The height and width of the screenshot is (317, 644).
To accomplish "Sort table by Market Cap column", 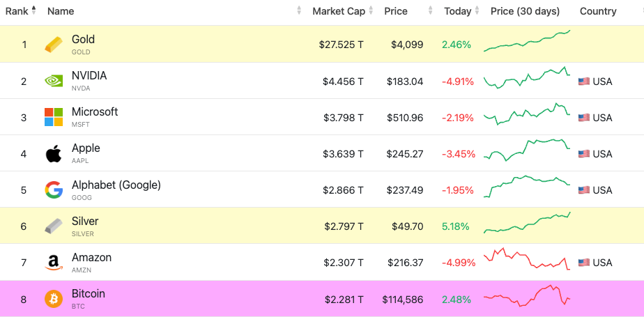I will [337, 11].
